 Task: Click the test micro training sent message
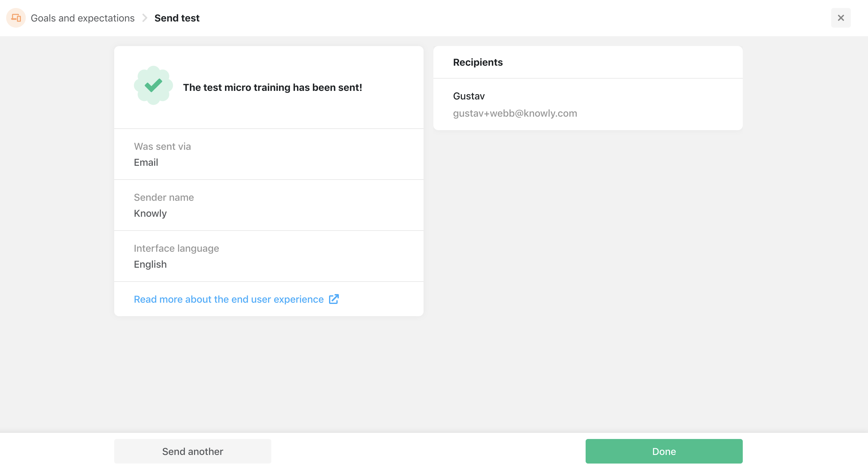[x=272, y=87]
